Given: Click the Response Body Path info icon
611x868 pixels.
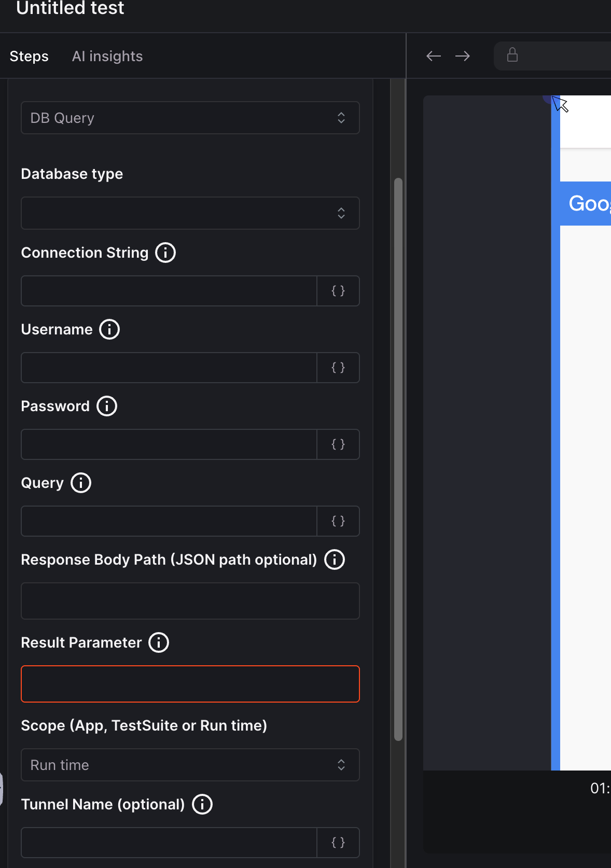Looking at the screenshot, I should pos(335,559).
